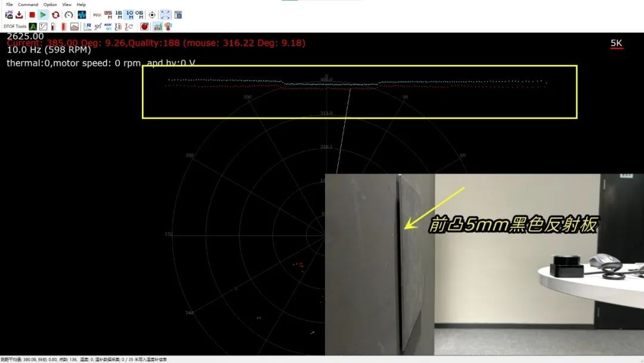Image resolution: width=644 pixels, height=363 pixels.
Task: Open the File menu
Action: pyautogui.click(x=9, y=5)
